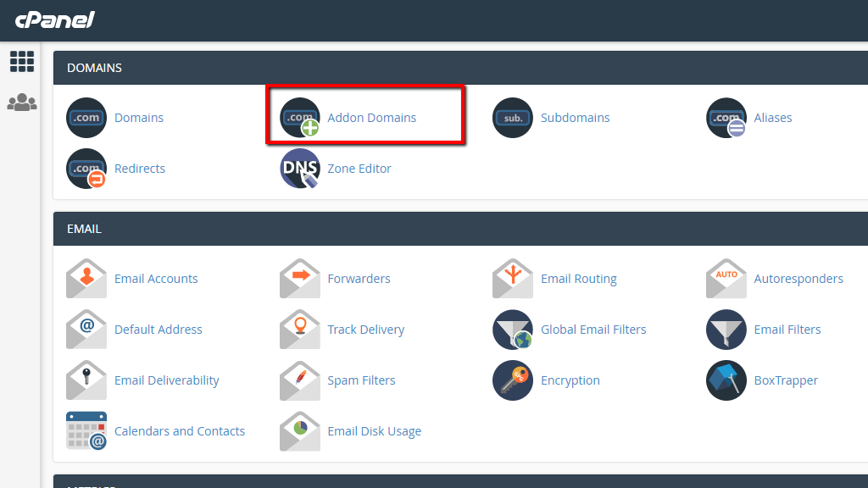Click the Email Disk Usage pie icon
Viewport: 868px width, 488px height.
click(x=300, y=431)
